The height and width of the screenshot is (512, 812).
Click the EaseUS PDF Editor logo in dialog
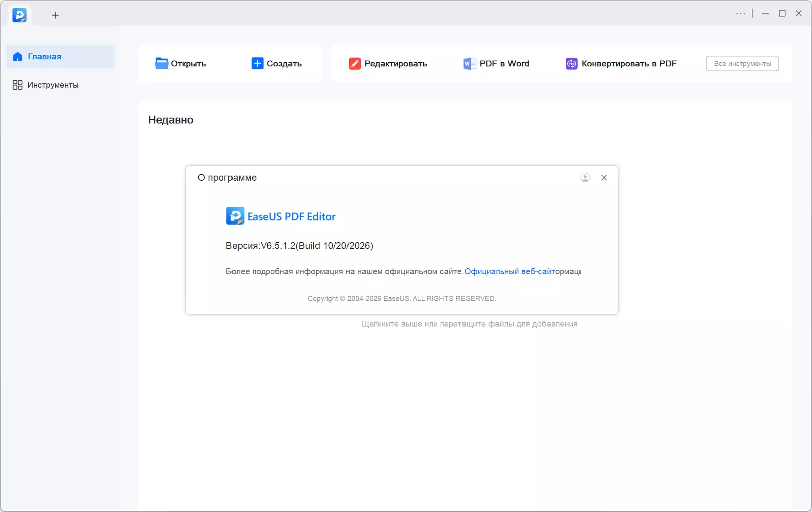pos(281,216)
